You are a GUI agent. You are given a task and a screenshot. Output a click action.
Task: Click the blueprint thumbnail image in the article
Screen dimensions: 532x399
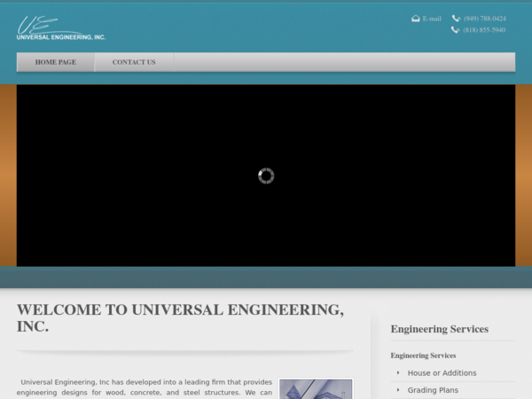(x=316, y=389)
